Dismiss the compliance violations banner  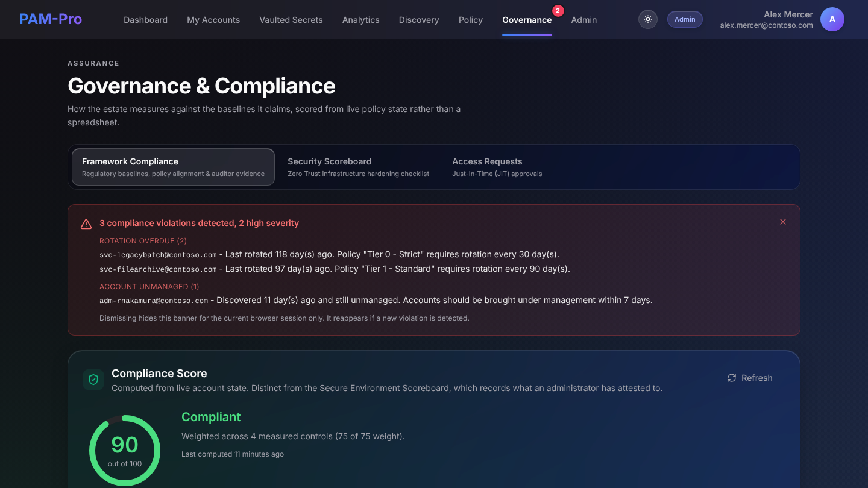point(783,222)
